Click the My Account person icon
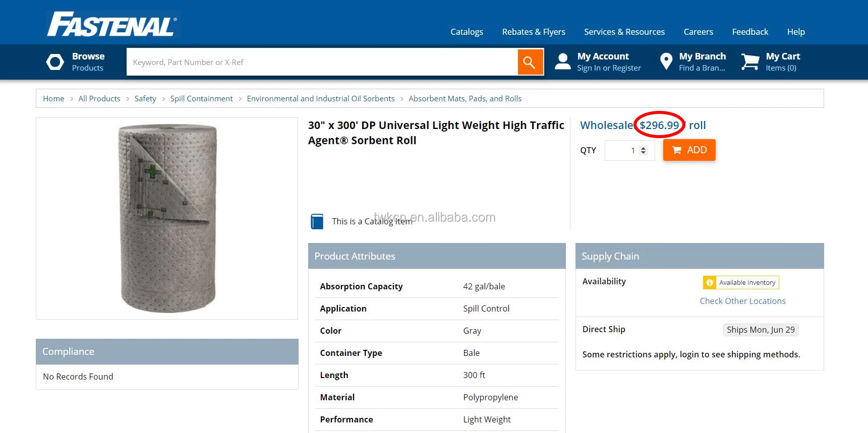 562,61
